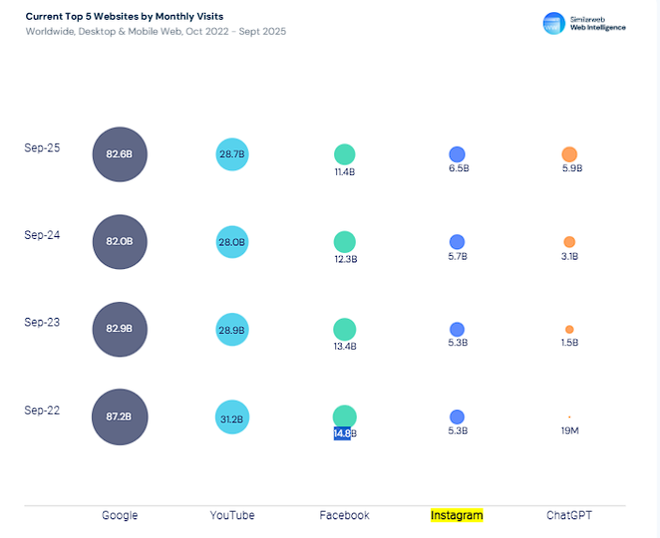Click Google's Sep-25 bubble showing 82.6B
This screenshot has height=538, width=660.
pos(120,154)
